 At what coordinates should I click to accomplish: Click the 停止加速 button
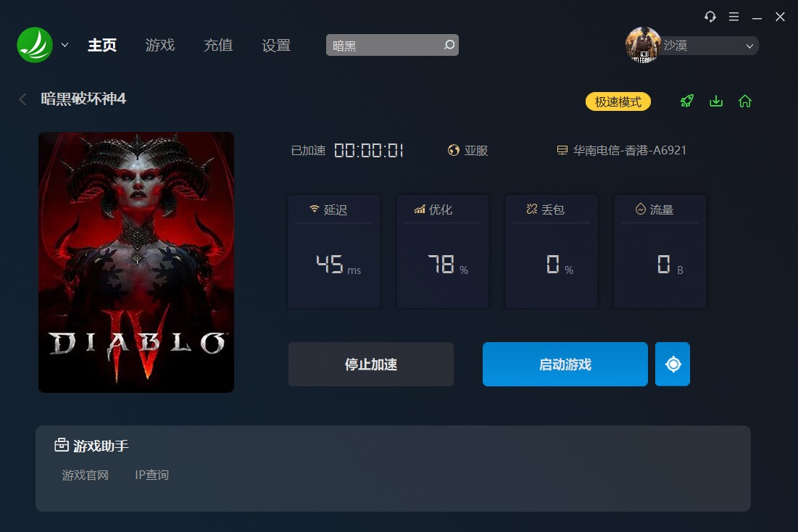(370, 364)
